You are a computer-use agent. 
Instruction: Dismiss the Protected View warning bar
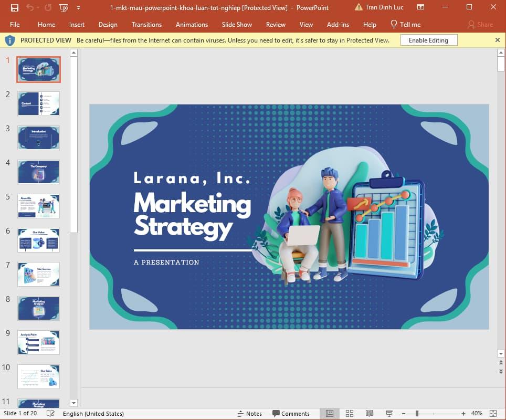[x=497, y=40]
